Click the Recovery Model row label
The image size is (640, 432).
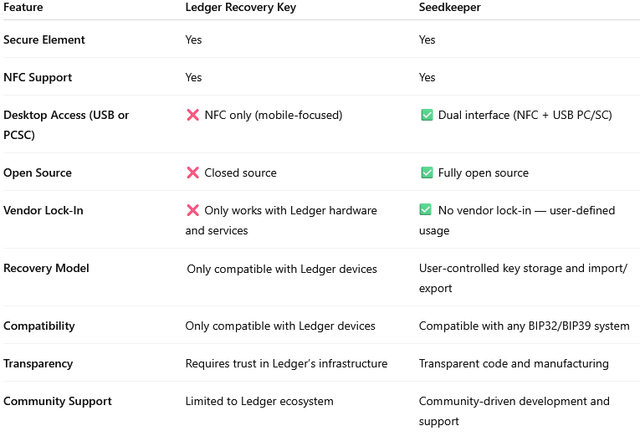(46, 268)
